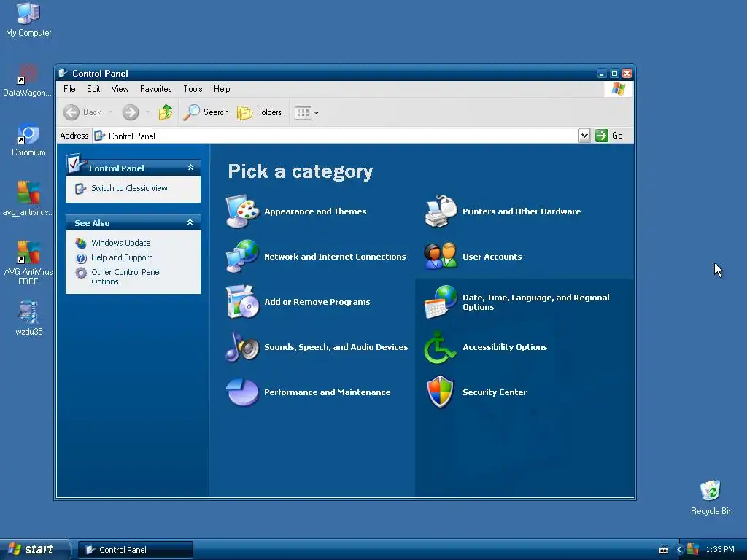Screen dimensions: 747x560
Task: Toggle the Folders pane toolbar button
Action: (260, 112)
